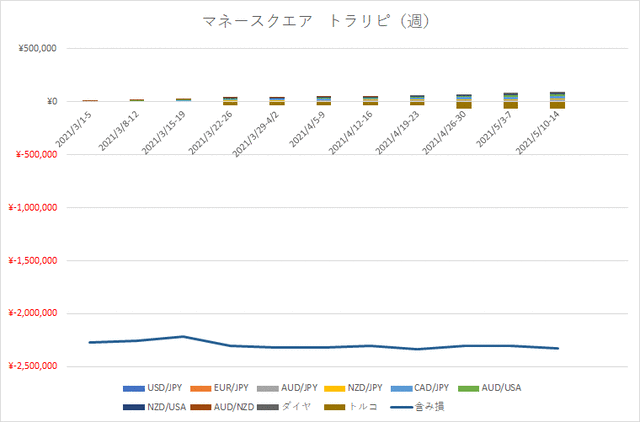Select the stacked bar for 2021/4/19-23
The width and height of the screenshot is (640, 422).
point(417,100)
